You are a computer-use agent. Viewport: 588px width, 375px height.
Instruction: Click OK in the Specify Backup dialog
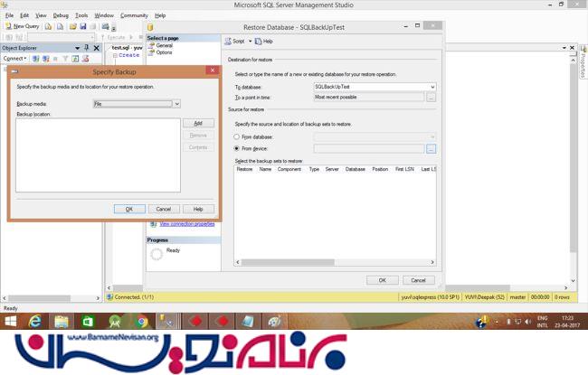click(129, 209)
